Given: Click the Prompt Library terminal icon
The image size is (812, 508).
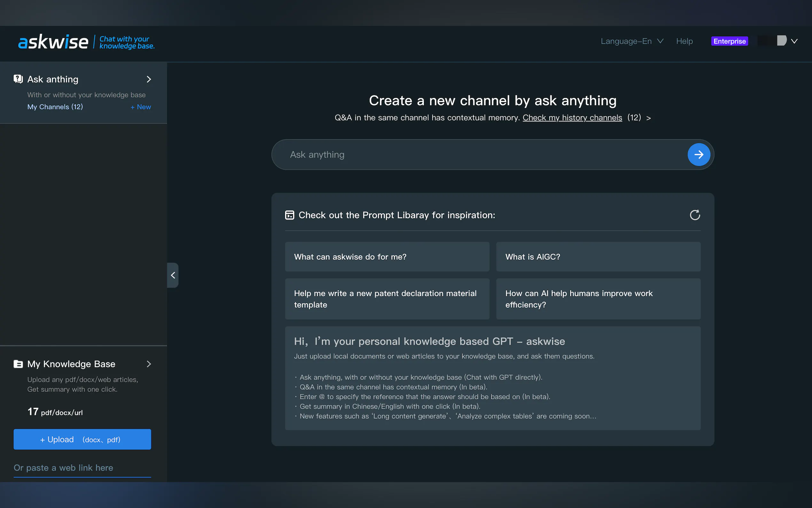Looking at the screenshot, I should (x=289, y=215).
